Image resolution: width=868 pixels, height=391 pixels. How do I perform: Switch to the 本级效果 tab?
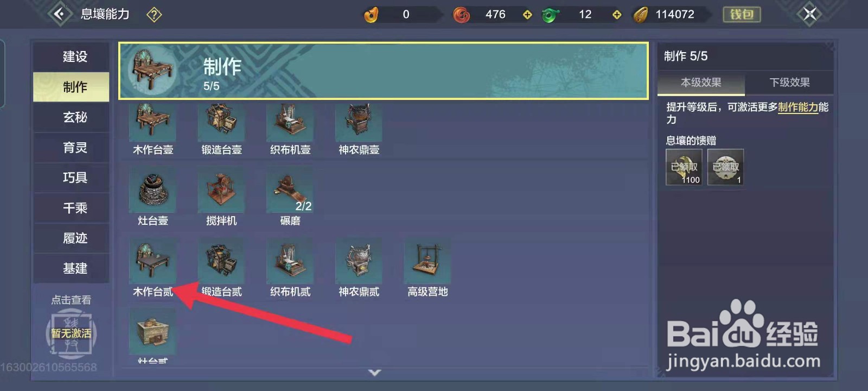pos(701,83)
